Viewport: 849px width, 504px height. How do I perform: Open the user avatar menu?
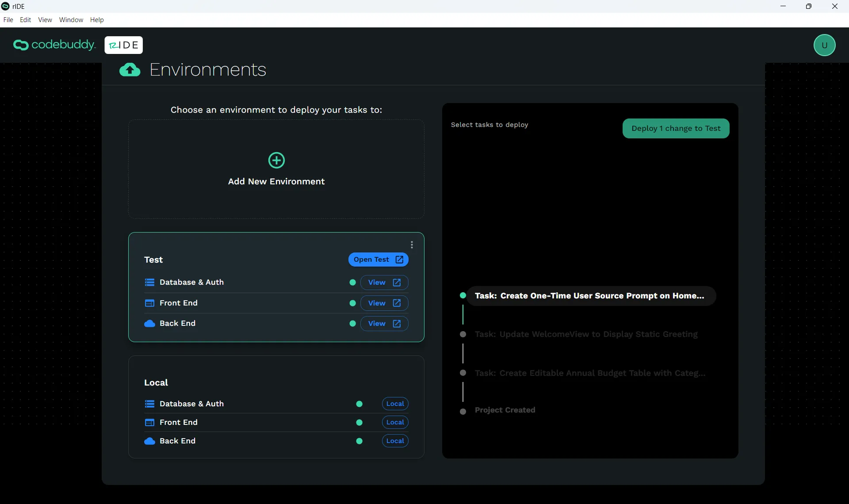click(x=824, y=45)
